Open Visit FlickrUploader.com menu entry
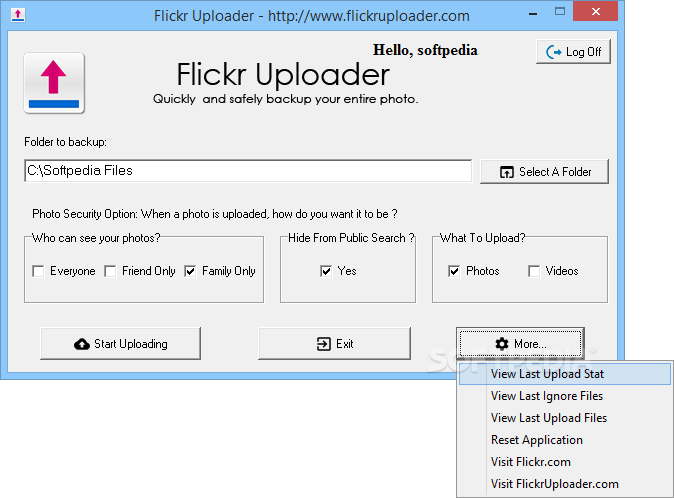 tap(564, 484)
